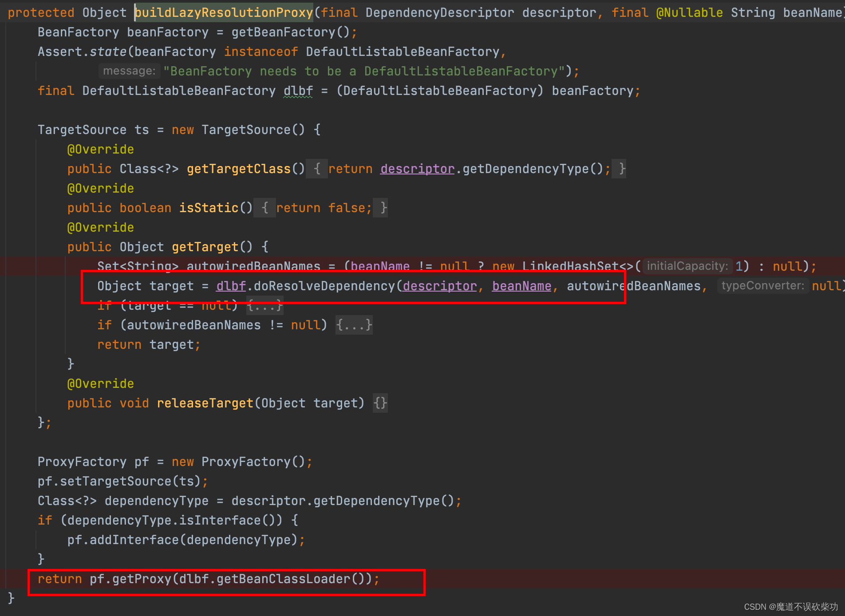Click the getTarget method name
Image resolution: width=845 pixels, height=616 pixels.
[x=205, y=247]
